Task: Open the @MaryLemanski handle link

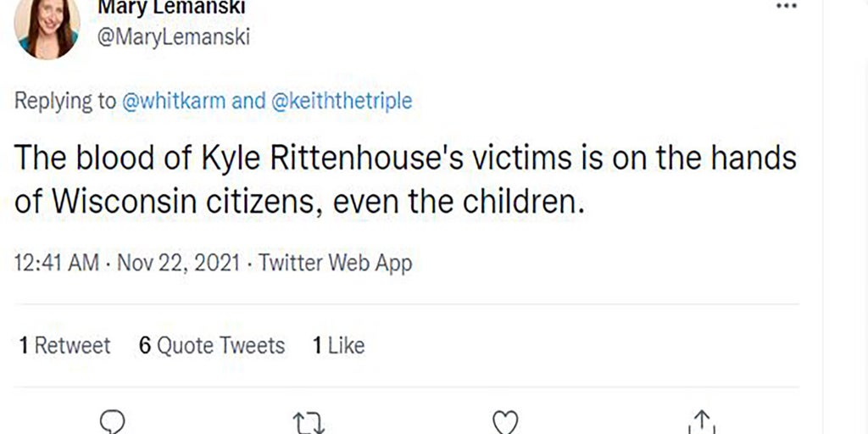Action: pyautogui.click(x=175, y=38)
